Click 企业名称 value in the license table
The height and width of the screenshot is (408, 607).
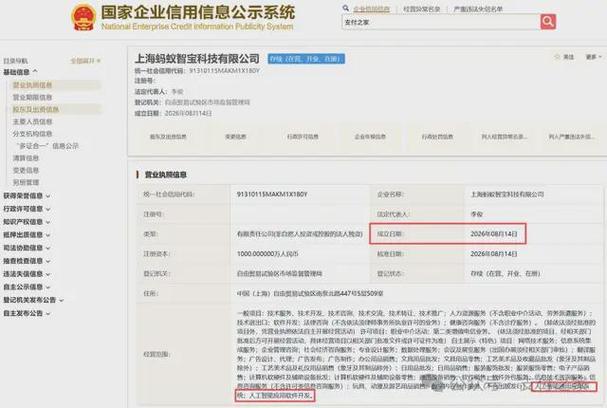coord(507,194)
